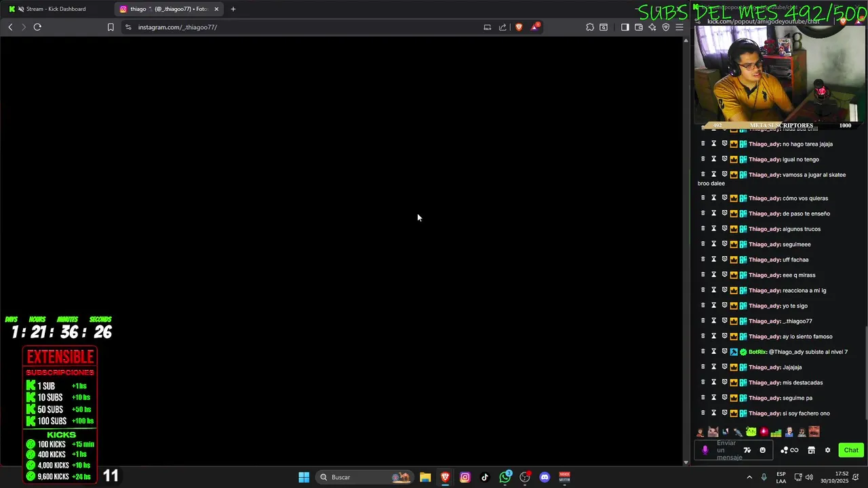Reload the Instagram page
The image size is (868, 488).
pos(37,27)
